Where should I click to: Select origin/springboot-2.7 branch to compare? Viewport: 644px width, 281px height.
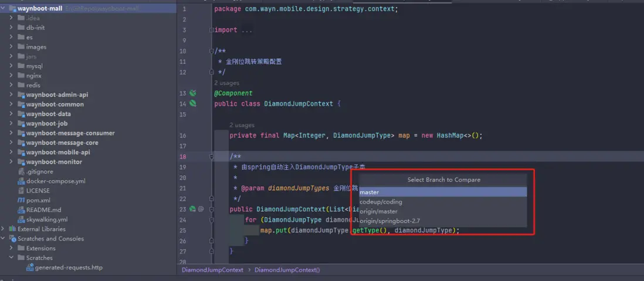pos(443,221)
